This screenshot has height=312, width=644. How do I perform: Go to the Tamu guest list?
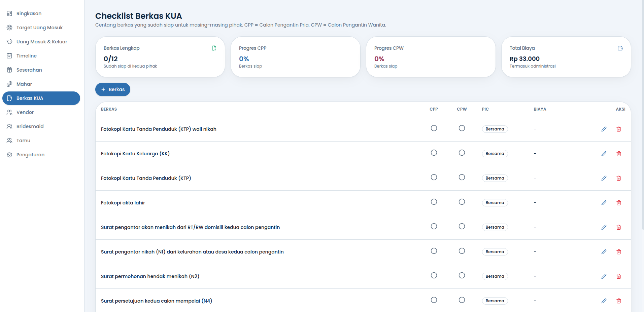(x=41, y=141)
